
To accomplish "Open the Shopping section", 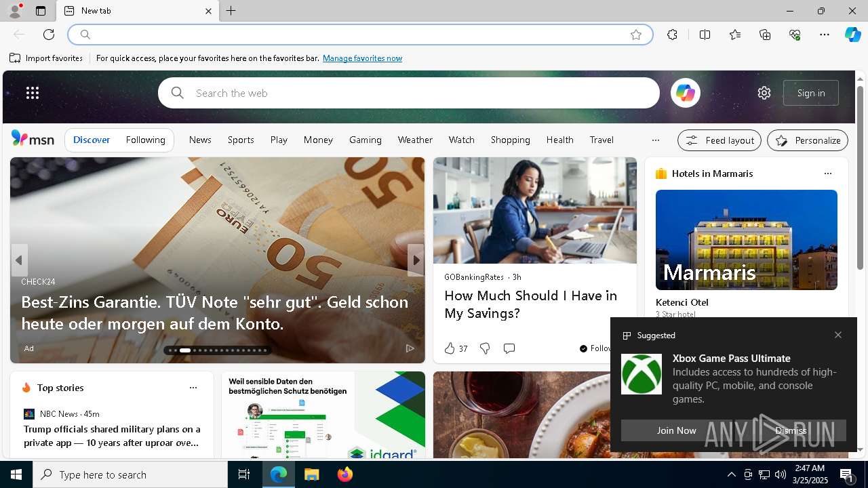I will (511, 140).
